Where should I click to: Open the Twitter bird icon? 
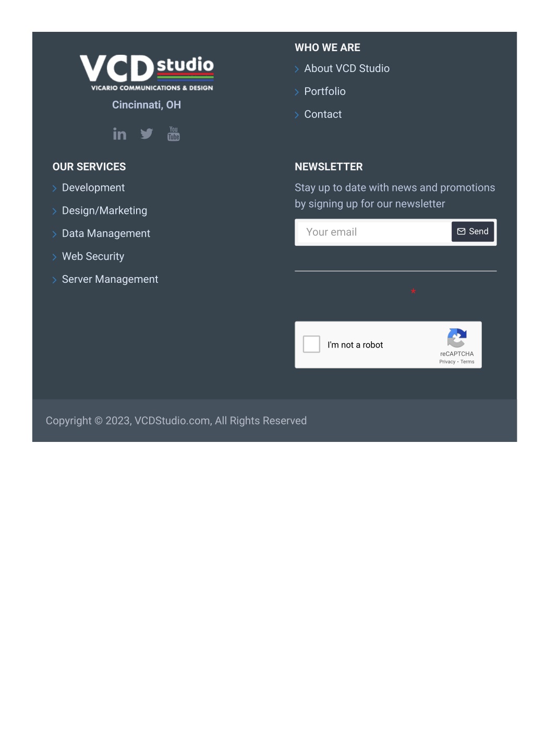click(147, 134)
